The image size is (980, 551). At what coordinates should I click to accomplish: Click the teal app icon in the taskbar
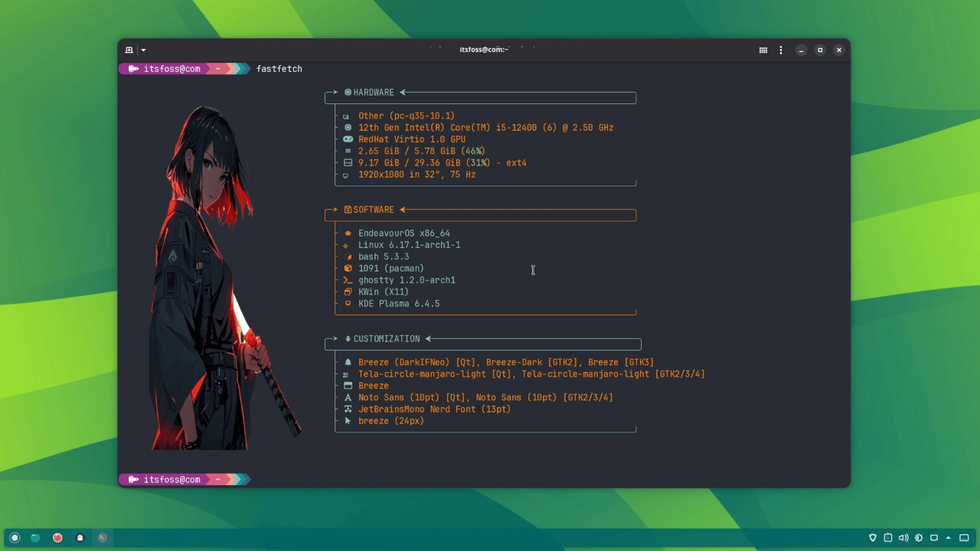pos(35,537)
